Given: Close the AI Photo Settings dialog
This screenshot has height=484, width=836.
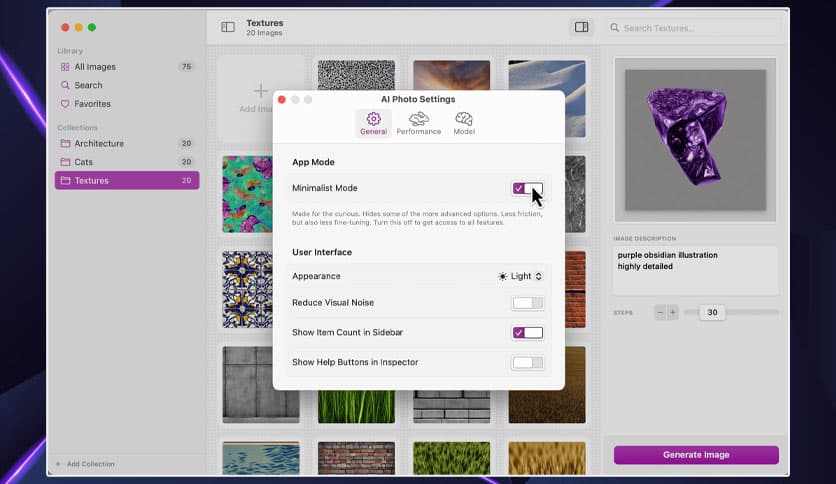Looking at the screenshot, I should (x=282, y=100).
